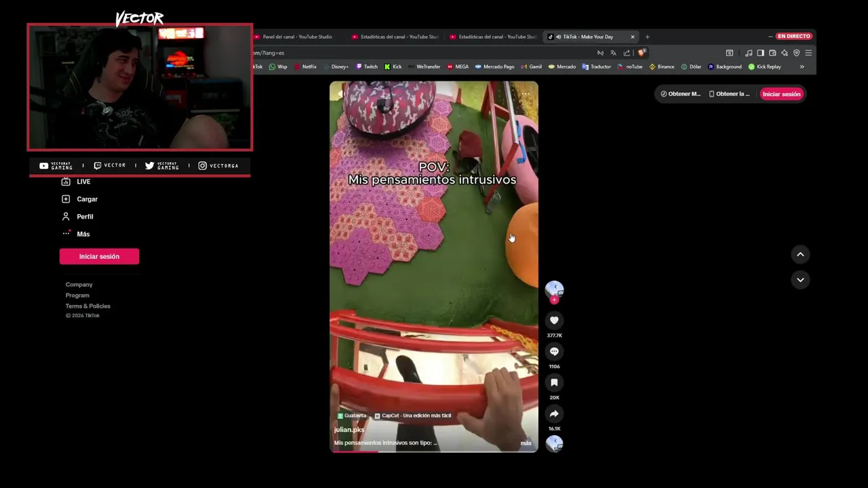This screenshot has width=868, height=488.
Task: Like the julian.pks video with heart icon
Action: coord(554,320)
